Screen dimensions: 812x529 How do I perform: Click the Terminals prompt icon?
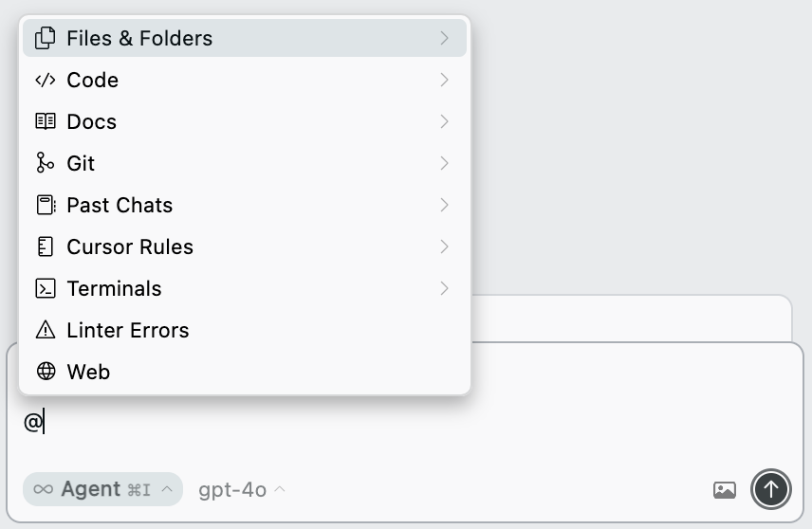[45, 289]
